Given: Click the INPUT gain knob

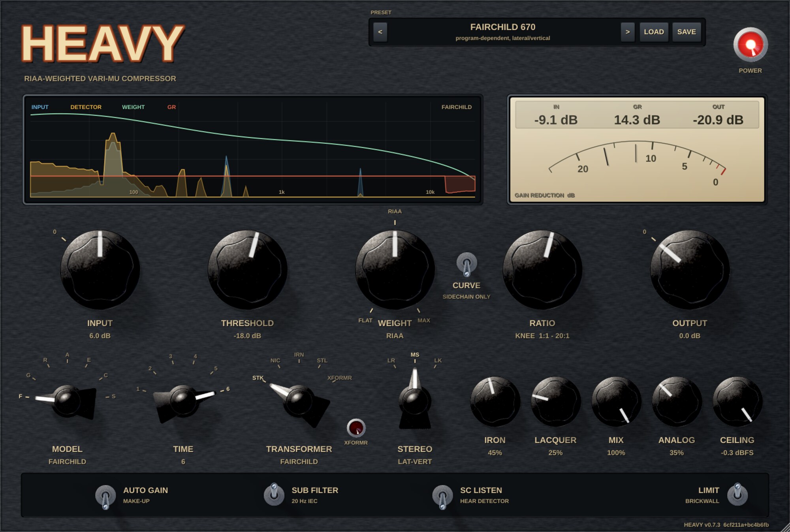Looking at the screenshot, I should click(x=100, y=270).
